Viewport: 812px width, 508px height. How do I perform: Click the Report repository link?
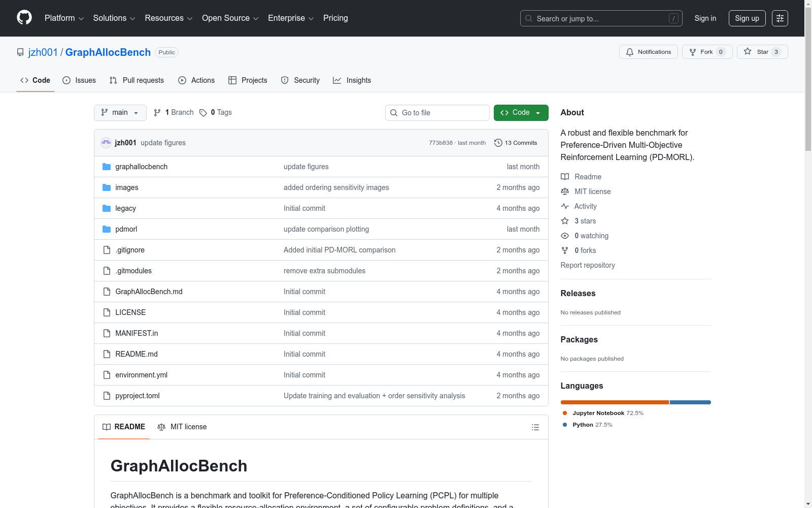[588, 265]
